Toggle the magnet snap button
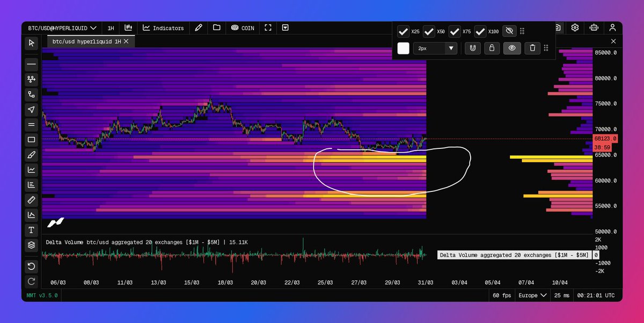This screenshot has width=644, height=323. [472, 48]
